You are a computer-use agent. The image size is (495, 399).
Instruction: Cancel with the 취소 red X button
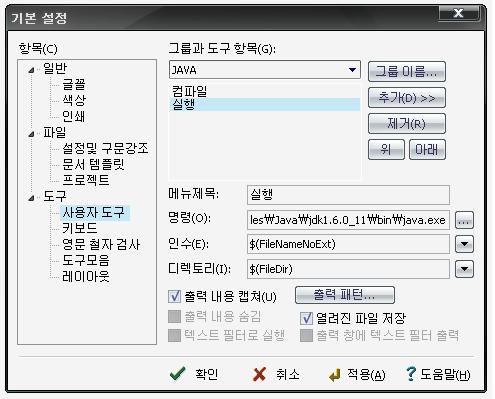(276, 374)
